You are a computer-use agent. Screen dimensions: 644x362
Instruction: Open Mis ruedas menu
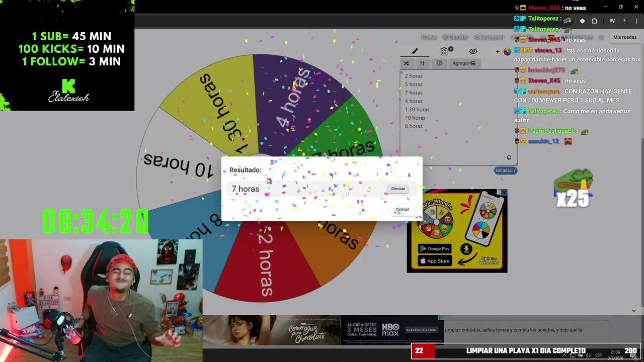[624, 37]
